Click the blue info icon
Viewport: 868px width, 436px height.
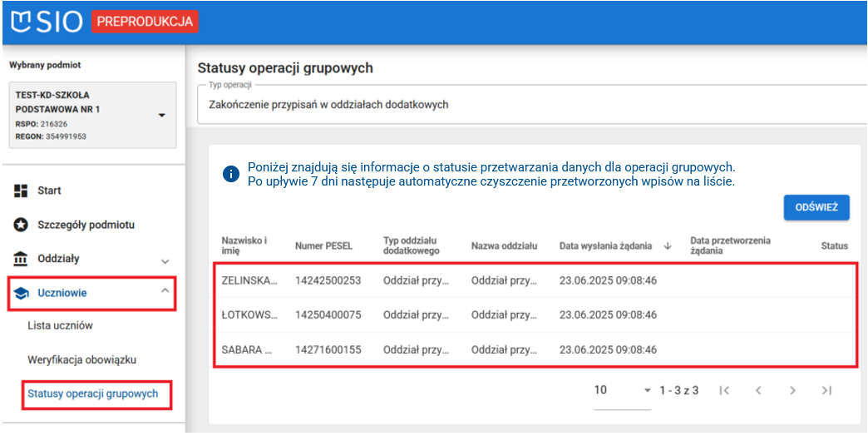[231, 175]
